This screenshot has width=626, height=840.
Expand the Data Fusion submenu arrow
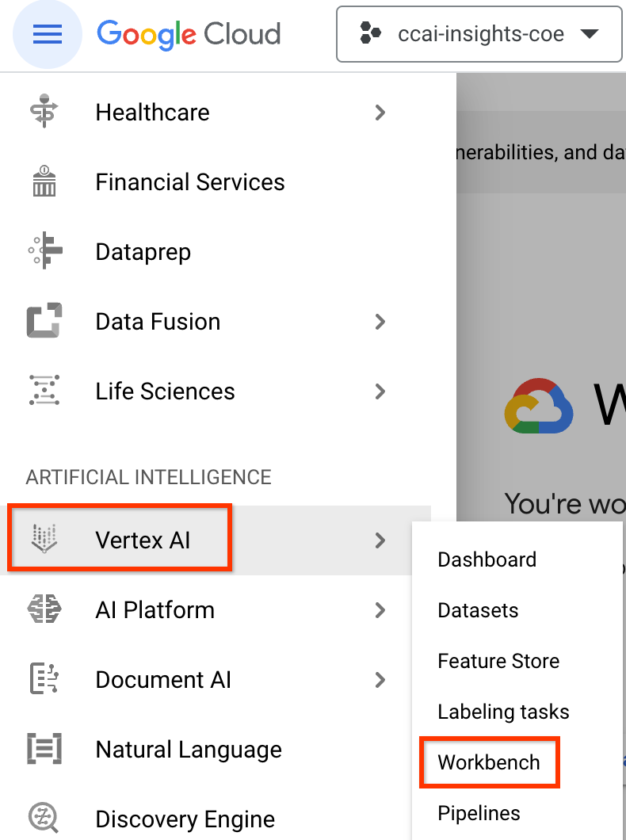(x=380, y=322)
